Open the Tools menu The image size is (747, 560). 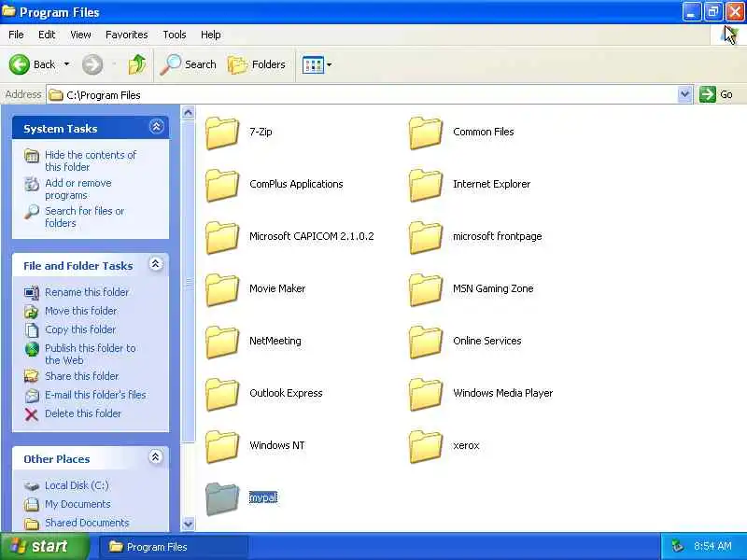pyautogui.click(x=175, y=35)
